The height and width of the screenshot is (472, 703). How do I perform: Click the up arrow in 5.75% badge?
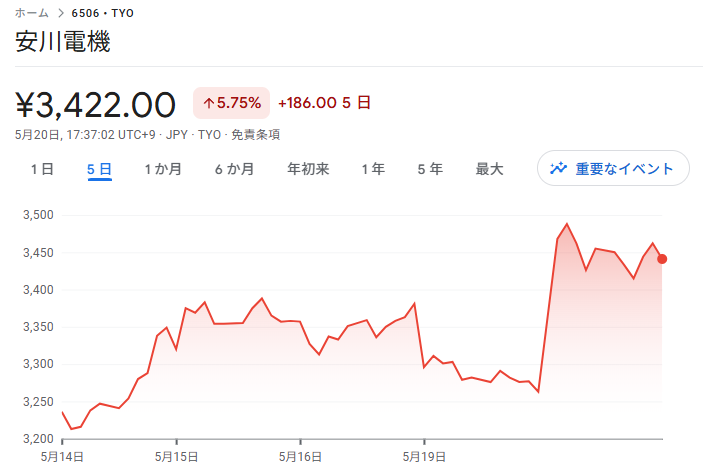208,103
